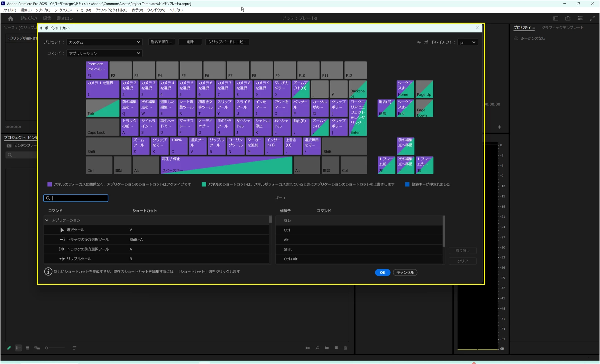Viewport: 600px width, 364px height.
Task: Click the Ripple tool icon in the command list
Action: pyautogui.click(x=62, y=259)
